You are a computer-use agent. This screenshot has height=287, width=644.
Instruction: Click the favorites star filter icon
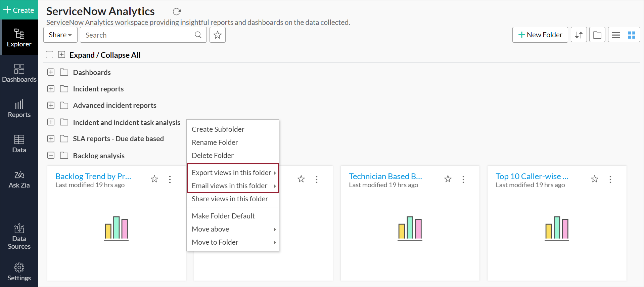point(218,35)
